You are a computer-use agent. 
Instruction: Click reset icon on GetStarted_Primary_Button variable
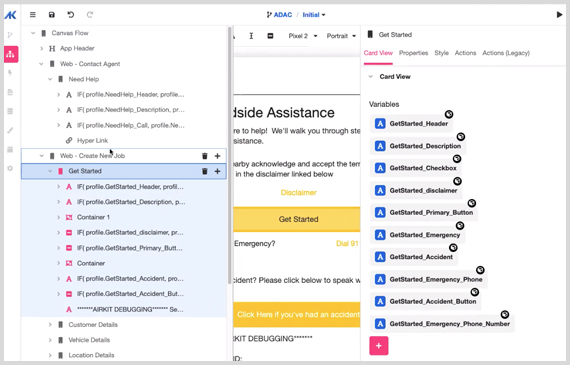point(471,203)
